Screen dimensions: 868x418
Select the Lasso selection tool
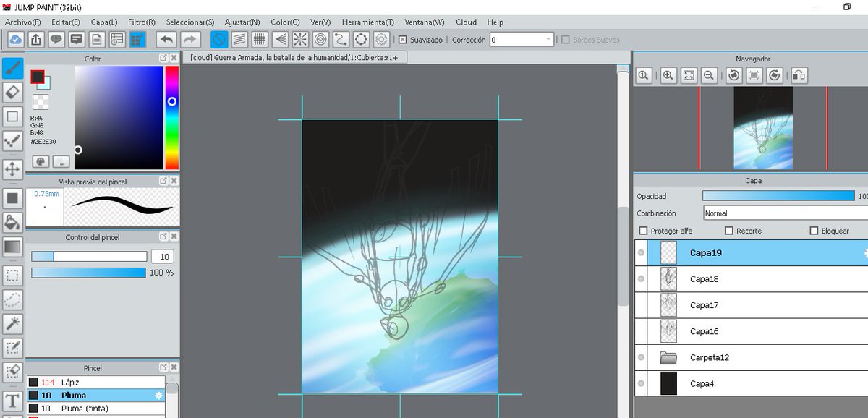pos(12,299)
